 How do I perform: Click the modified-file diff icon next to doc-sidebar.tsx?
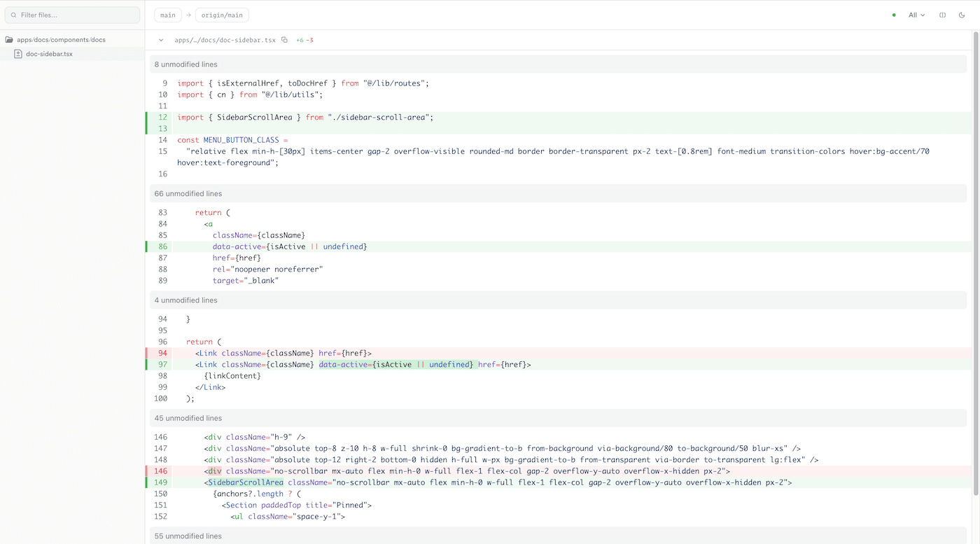[x=17, y=53]
